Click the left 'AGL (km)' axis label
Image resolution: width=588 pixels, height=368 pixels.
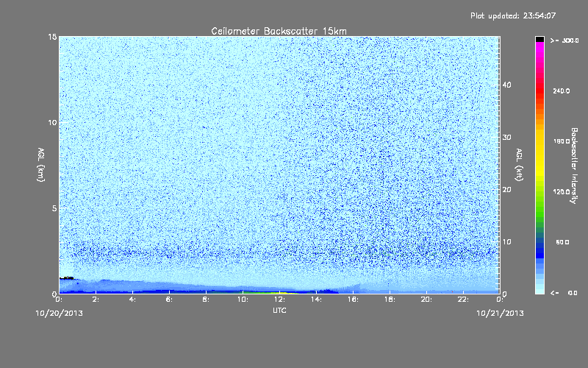(41, 165)
